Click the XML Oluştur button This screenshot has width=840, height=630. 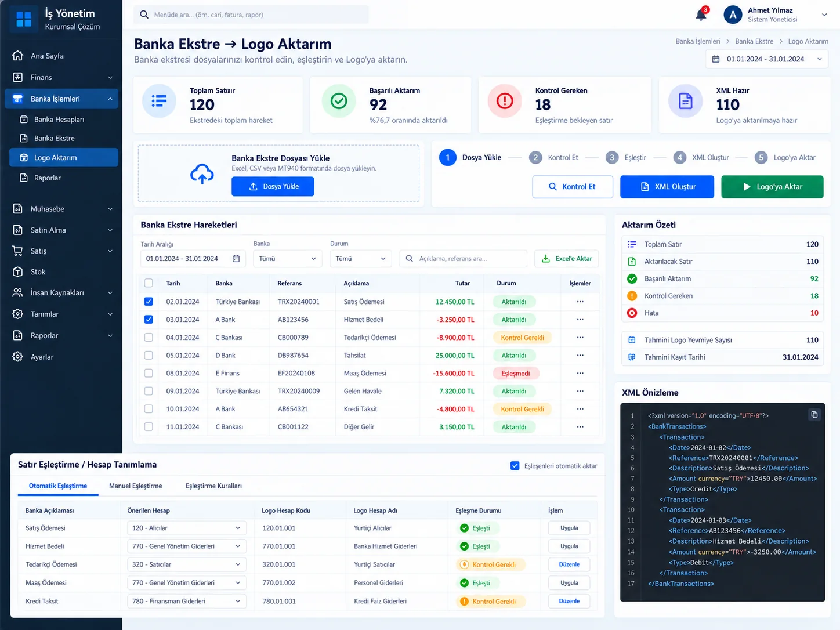pos(667,187)
